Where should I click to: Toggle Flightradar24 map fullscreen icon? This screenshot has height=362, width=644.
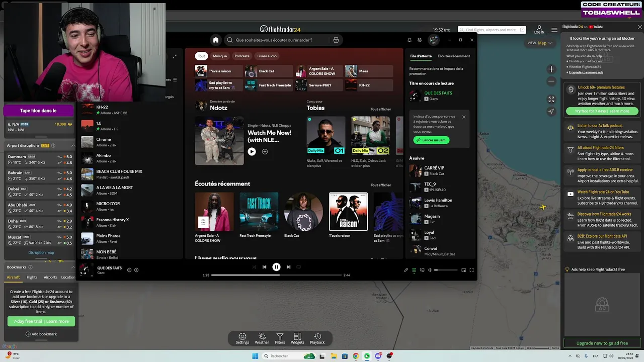click(x=551, y=100)
